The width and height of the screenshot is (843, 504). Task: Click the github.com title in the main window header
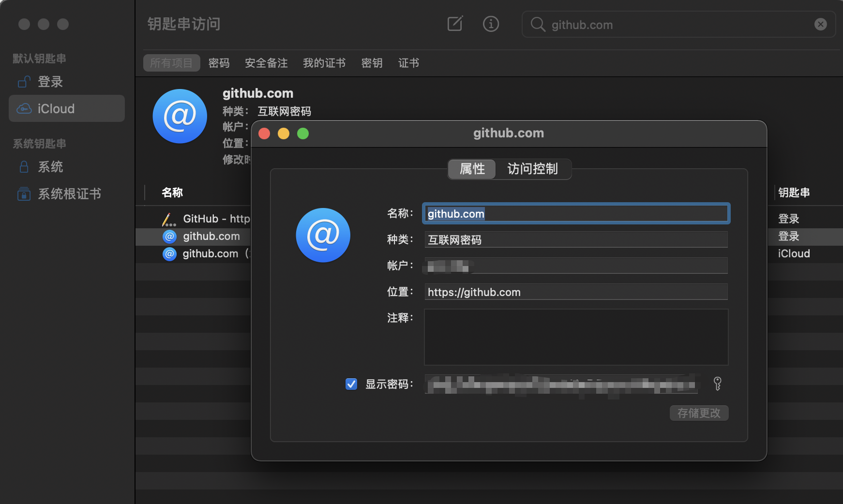point(258,93)
